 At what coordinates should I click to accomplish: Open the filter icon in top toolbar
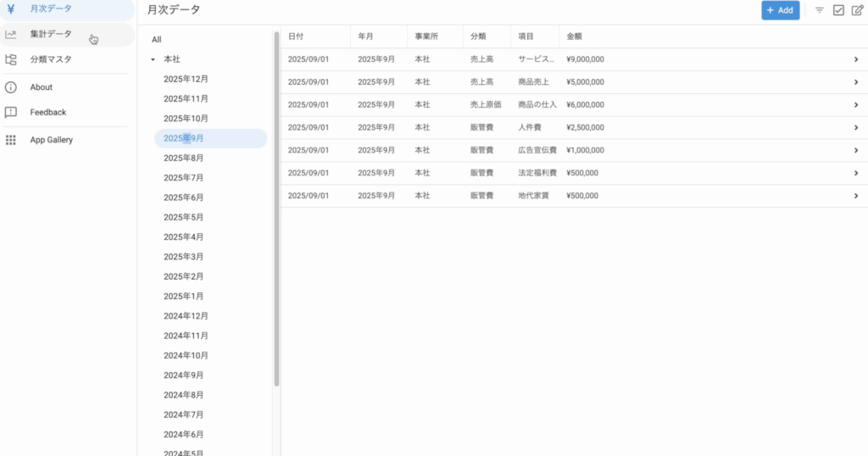point(819,10)
